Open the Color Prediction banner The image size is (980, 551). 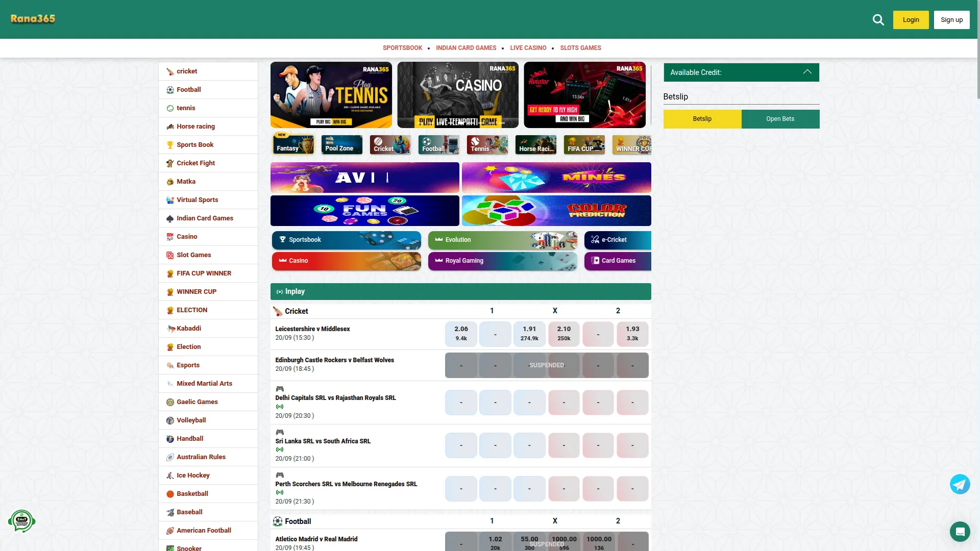[556, 211]
